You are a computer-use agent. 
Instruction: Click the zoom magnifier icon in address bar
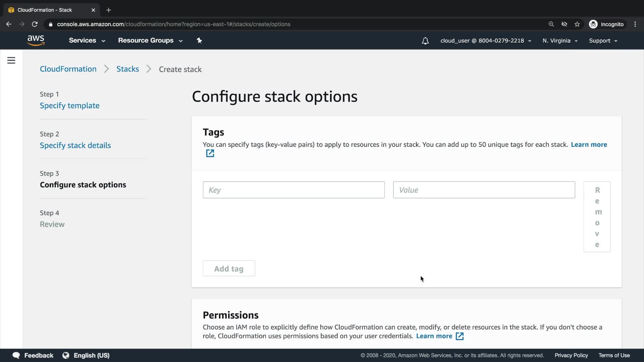coord(551,24)
